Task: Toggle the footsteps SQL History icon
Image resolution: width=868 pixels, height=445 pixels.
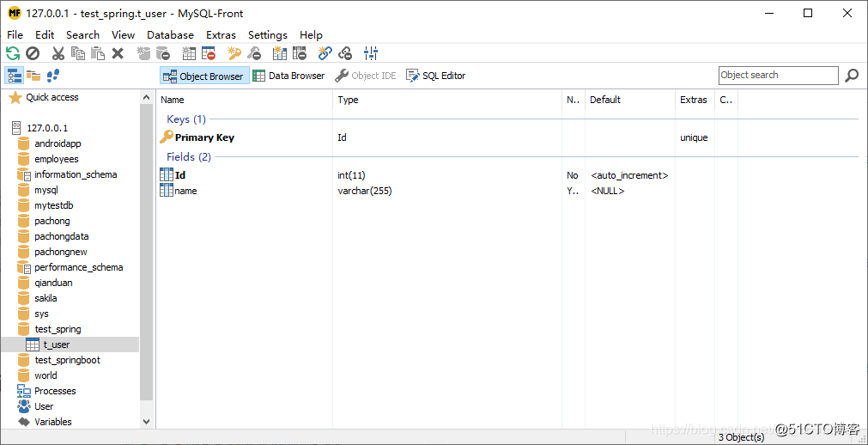Action: (52, 76)
